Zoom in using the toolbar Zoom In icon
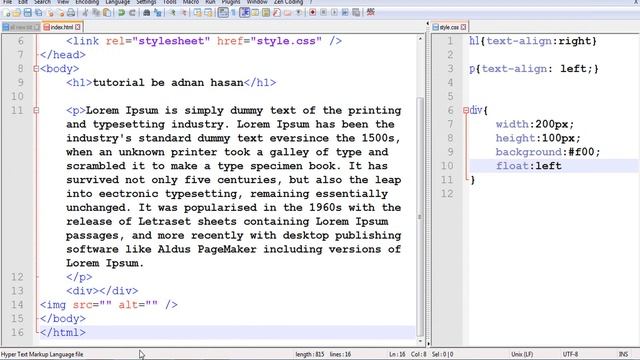The image size is (640, 360). coord(173,13)
